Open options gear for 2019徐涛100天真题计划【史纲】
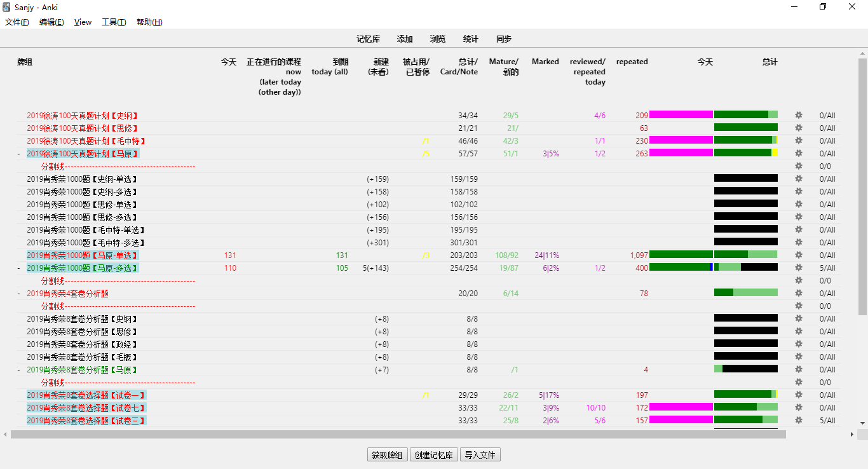This screenshot has width=868, height=469. tap(799, 115)
